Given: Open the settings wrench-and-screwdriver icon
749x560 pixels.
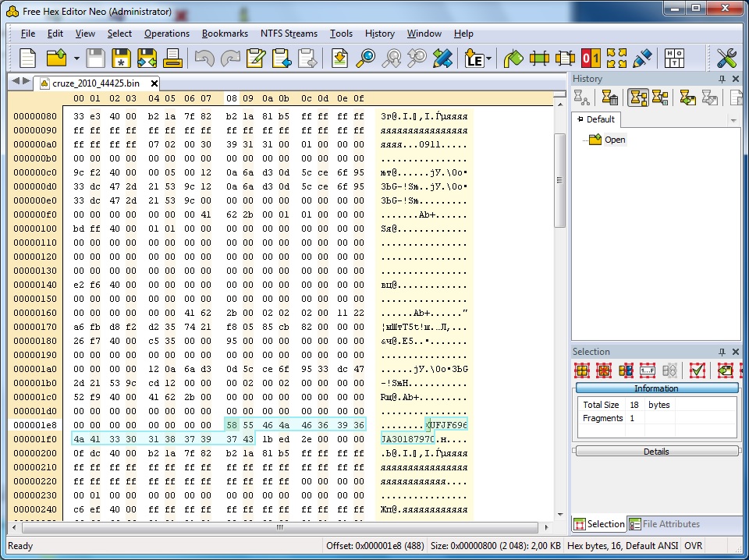Looking at the screenshot, I should tap(726, 58).
